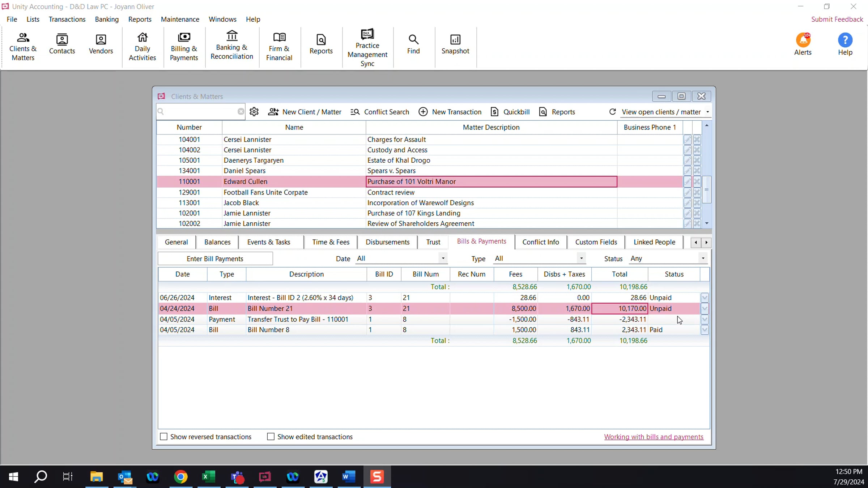The width and height of the screenshot is (868, 488).
Task: Open Banking & Reconciliation module
Action: click(232, 46)
